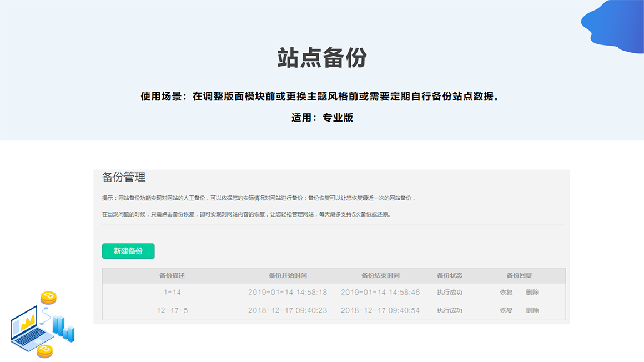Restore the 1-14 backup via 恢复

coord(506,293)
